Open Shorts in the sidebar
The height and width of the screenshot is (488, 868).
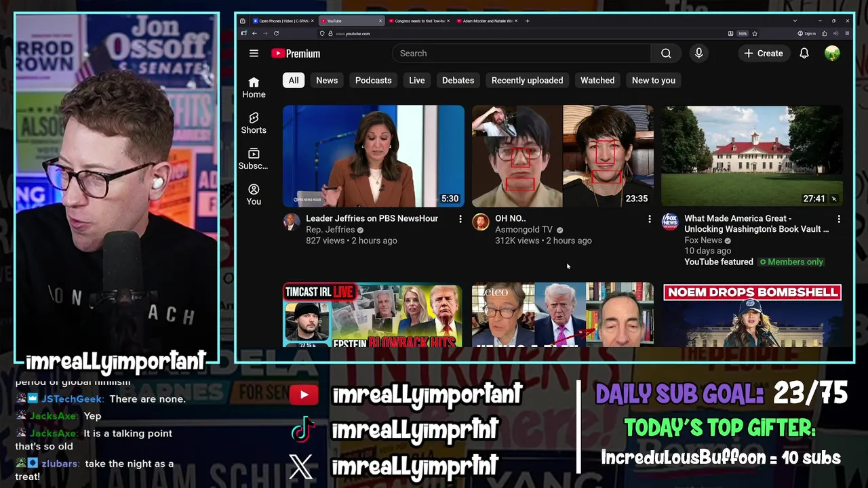pos(254,123)
